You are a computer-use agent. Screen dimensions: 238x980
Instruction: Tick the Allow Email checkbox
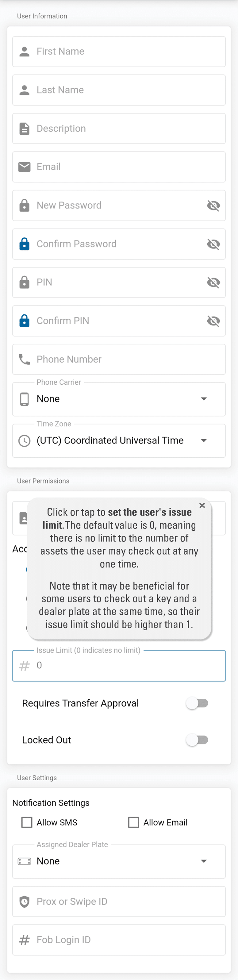pyautogui.click(x=133, y=822)
